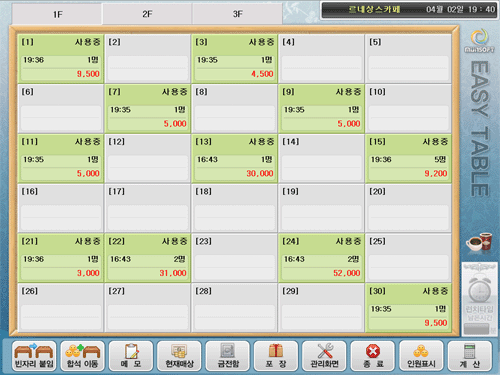Select the 합석 이동 move-seats icon
The image size is (500, 375).
click(x=82, y=356)
